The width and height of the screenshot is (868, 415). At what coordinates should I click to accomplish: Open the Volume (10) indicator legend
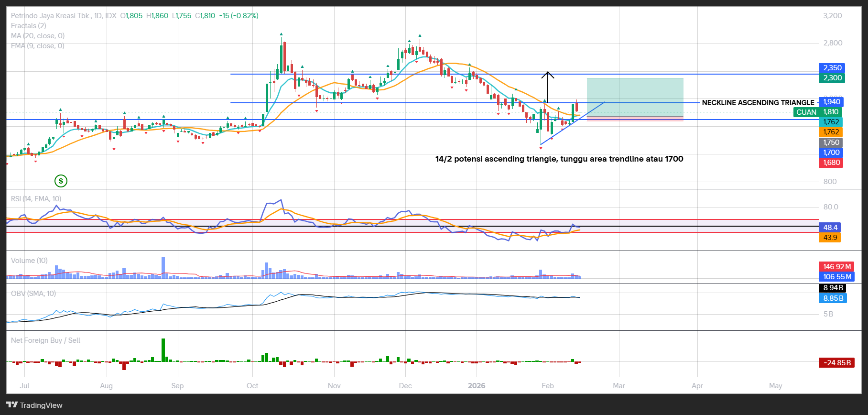[30, 261]
